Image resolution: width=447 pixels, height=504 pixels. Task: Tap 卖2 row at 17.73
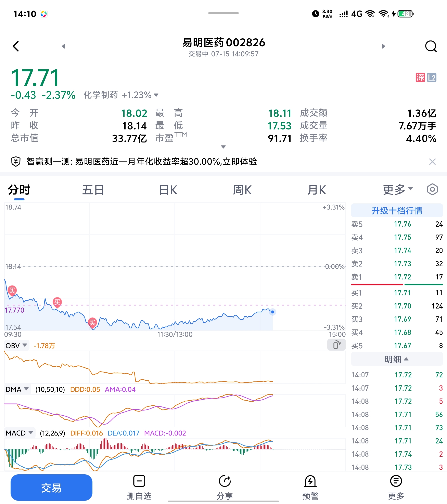(397, 264)
